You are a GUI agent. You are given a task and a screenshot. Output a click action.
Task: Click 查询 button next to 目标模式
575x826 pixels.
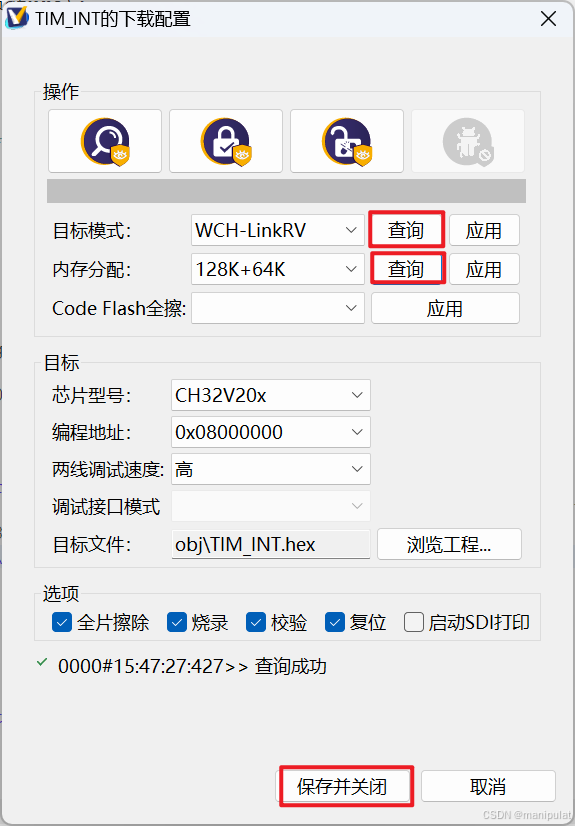point(406,230)
